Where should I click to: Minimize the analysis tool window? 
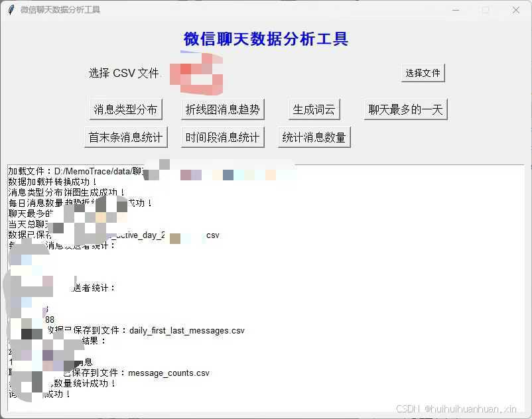(x=456, y=10)
